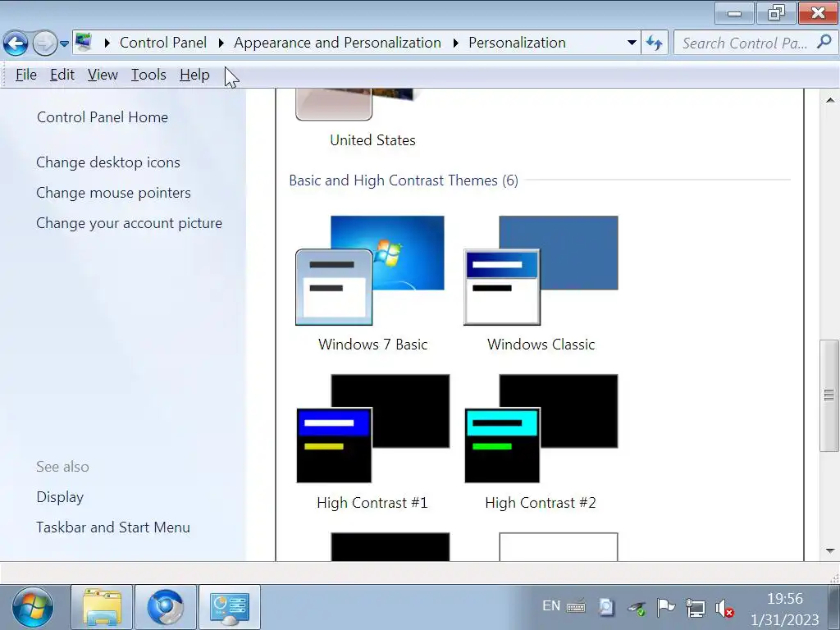Viewport: 840px width, 630px height.
Task: Open the Edit menu
Action: (x=62, y=75)
